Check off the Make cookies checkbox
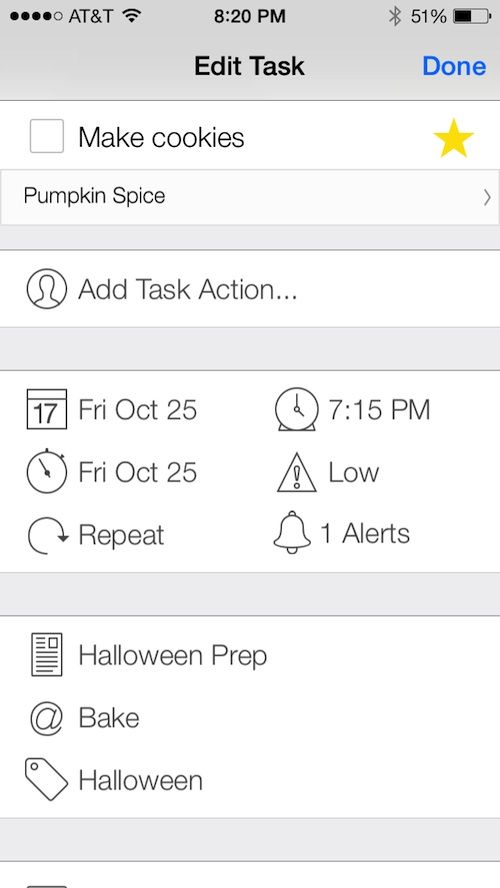Screen dimensions: 500x888 pos(46,136)
